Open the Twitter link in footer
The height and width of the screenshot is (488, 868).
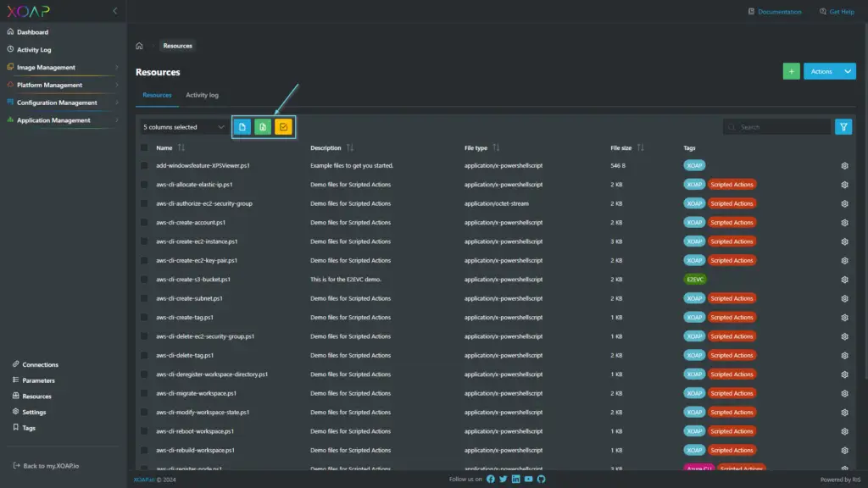(504, 480)
